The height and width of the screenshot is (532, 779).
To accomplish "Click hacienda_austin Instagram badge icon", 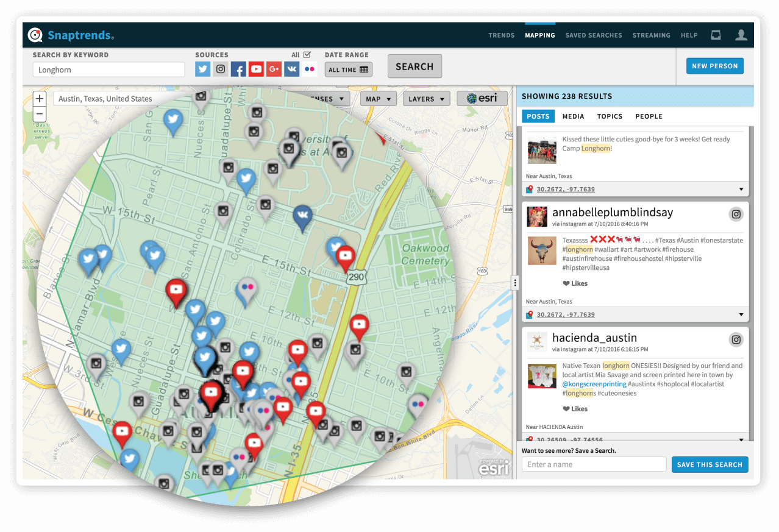I will pyautogui.click(x=736, y=339).
